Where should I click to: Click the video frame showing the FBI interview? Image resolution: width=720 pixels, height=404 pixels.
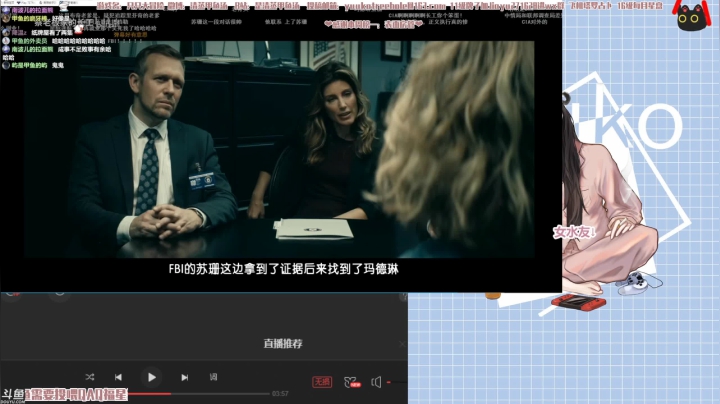coord(279,149)
